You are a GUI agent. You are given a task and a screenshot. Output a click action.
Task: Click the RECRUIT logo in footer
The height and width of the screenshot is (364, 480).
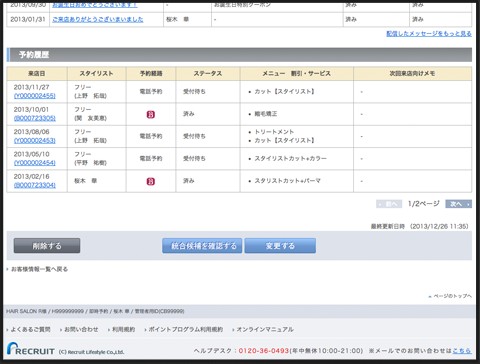coord(31,349)
